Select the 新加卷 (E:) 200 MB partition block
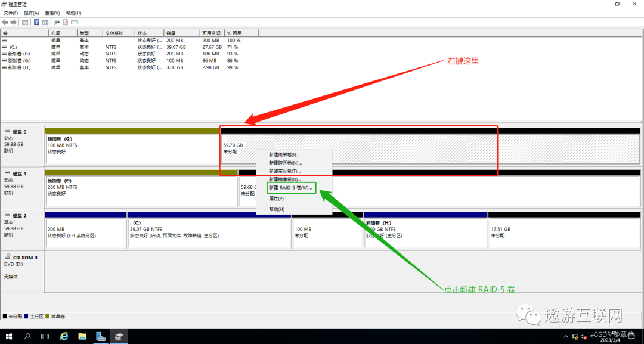644x344 pixels. tap(141, 188)
